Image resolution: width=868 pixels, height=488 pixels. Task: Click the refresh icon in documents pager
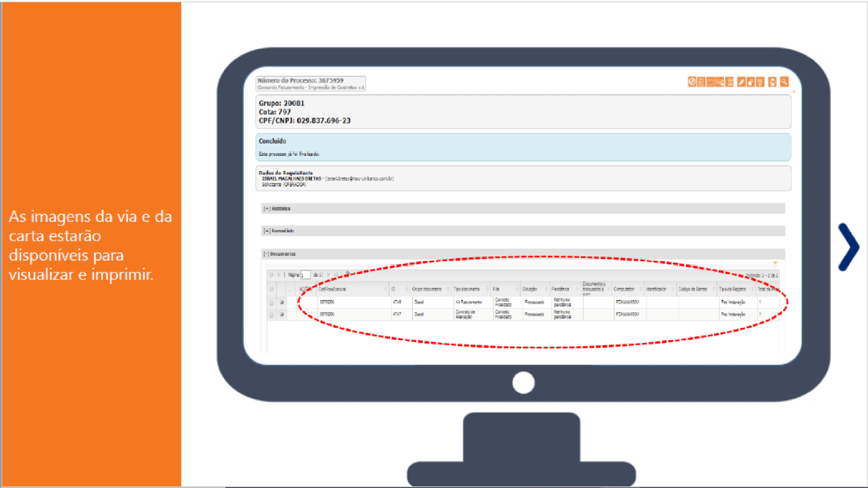tap(347, 274)
